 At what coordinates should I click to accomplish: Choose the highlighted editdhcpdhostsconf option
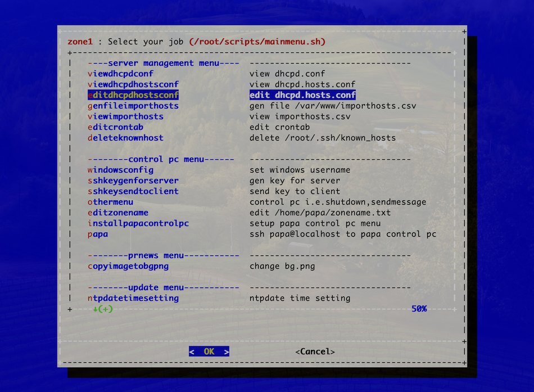coord(134,95)
